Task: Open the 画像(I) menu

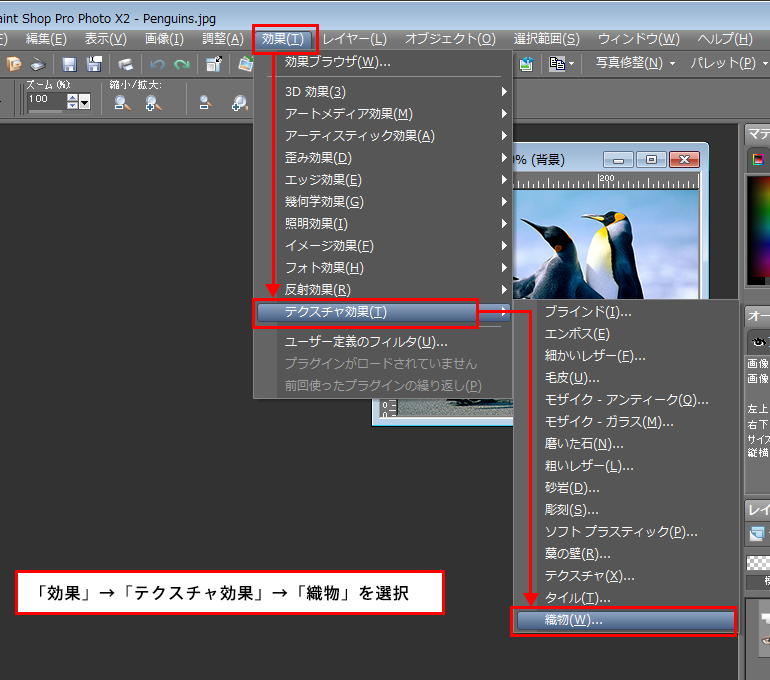Action: [x=164, y=39]
